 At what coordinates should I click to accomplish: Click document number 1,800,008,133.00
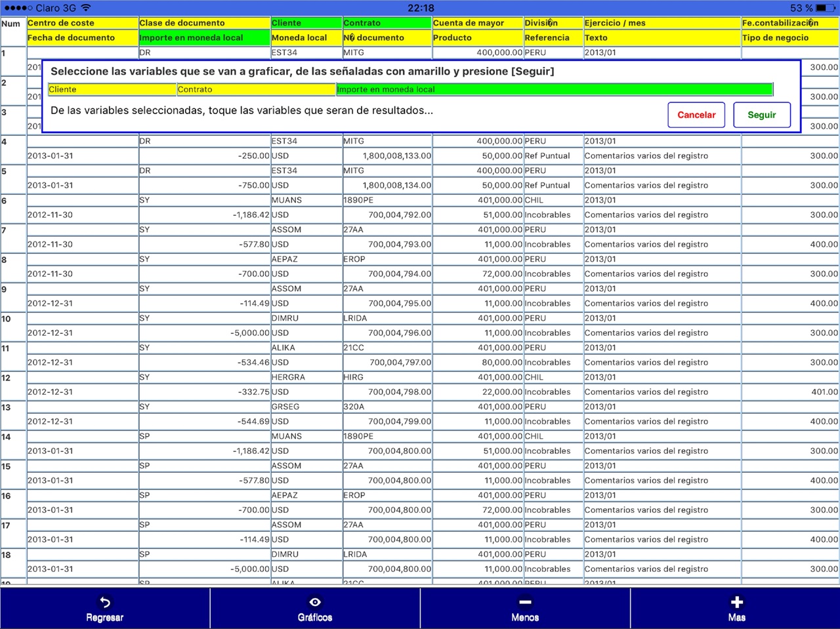click(397, 156)
